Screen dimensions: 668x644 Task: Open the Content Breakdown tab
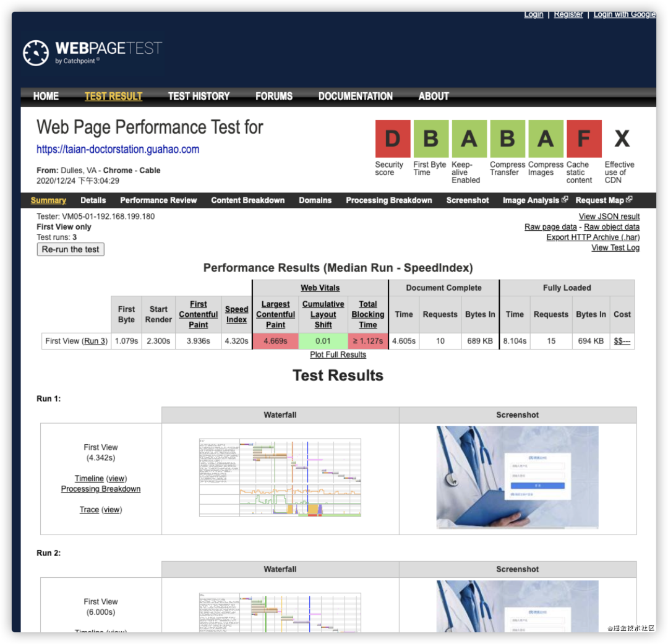click(248, 200)
